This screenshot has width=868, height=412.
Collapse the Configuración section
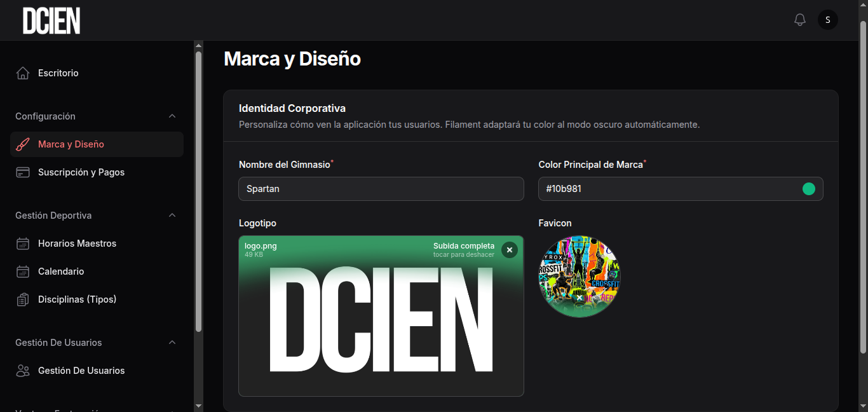coord(172,116)
